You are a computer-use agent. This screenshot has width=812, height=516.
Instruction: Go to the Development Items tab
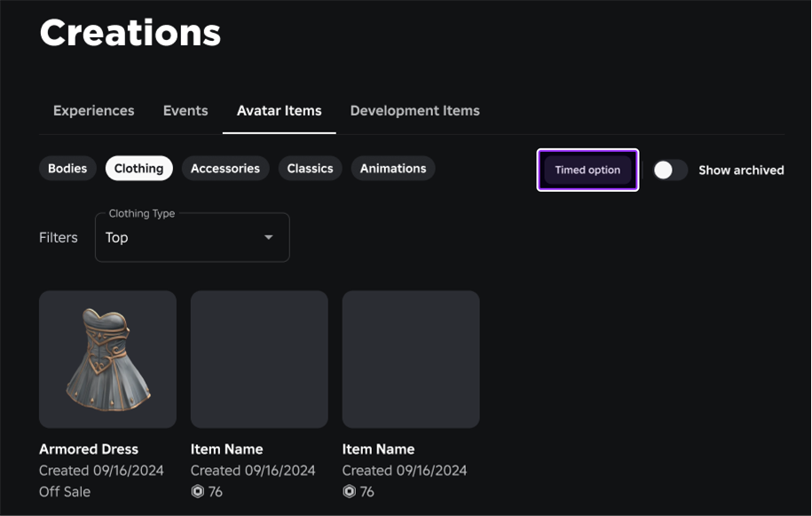coord(414,110)
